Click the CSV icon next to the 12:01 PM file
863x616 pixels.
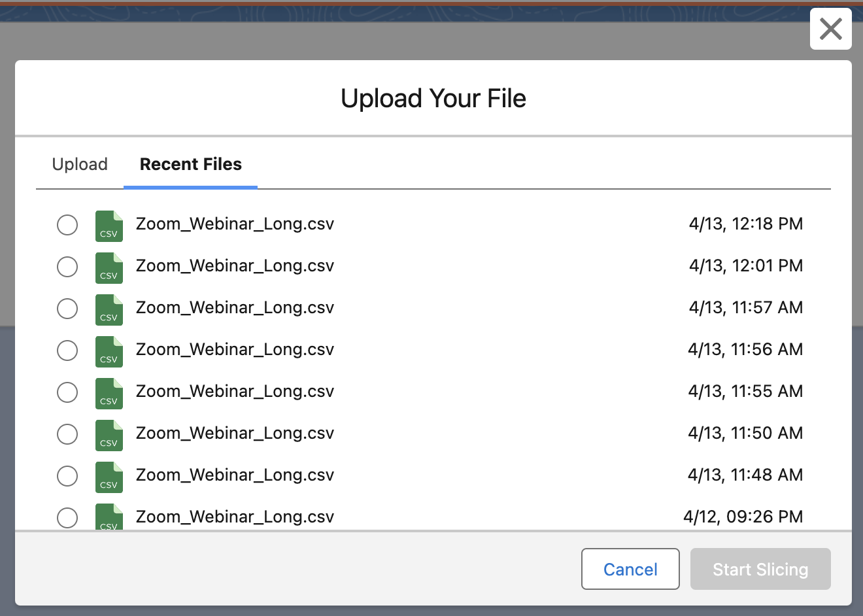point(109,267)
